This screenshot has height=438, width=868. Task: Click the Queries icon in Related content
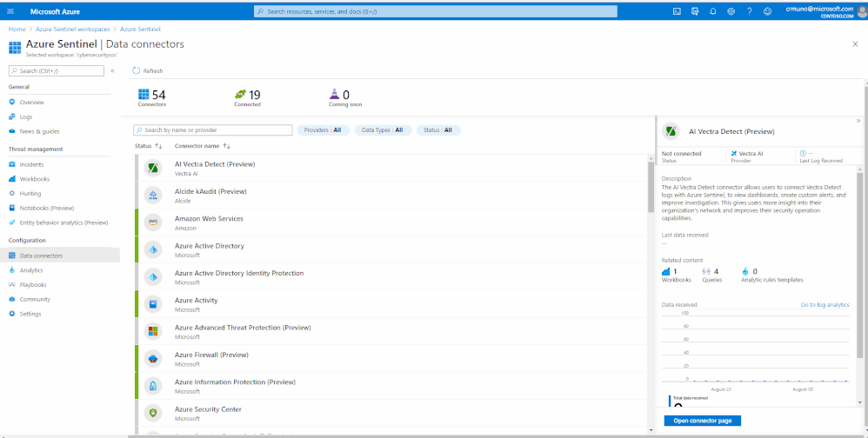pos(706,271)
